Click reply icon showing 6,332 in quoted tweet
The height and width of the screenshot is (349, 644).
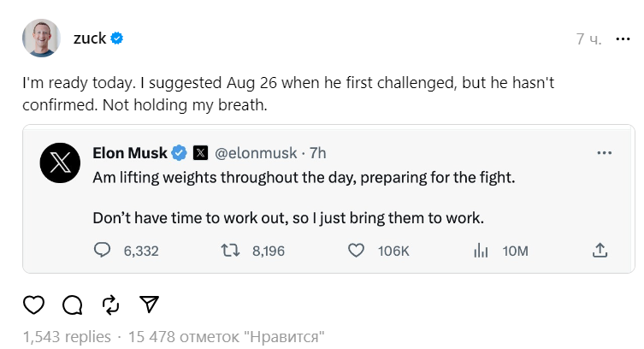(x=103, y=251)
